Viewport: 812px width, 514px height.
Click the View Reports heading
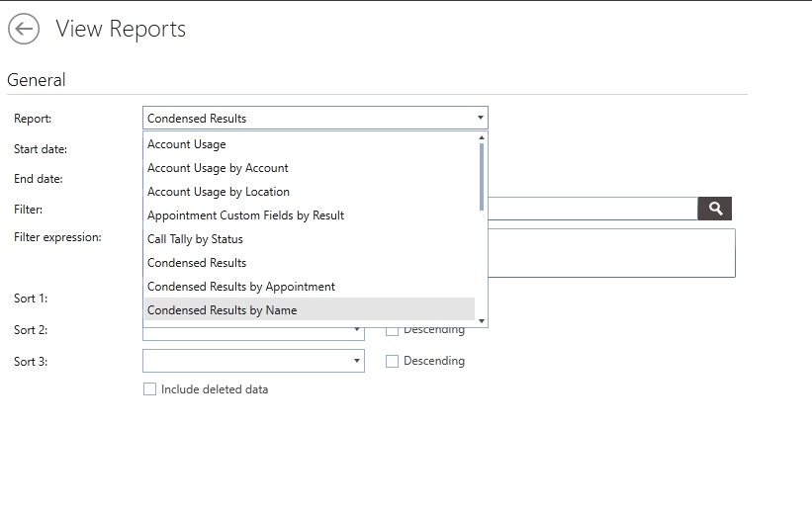pos(121,29)
